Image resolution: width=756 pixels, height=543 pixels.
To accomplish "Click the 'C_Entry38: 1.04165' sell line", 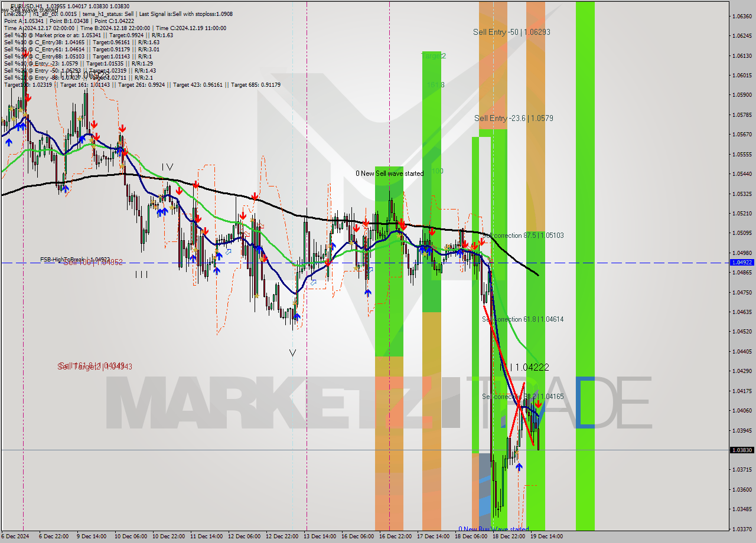I will (82, 42).
